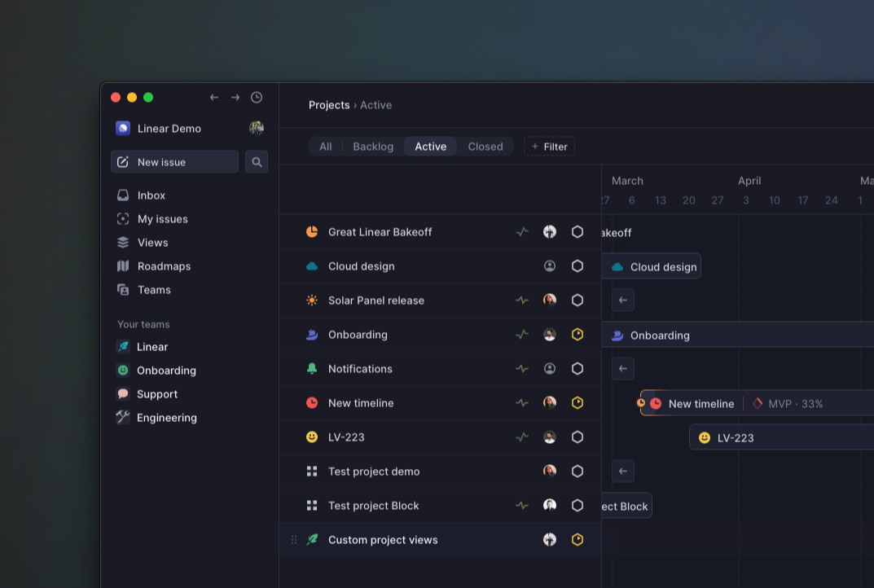Open Roadmaps from the sidebar
Viewport: 874px width, 588px height.
(164, 266)
